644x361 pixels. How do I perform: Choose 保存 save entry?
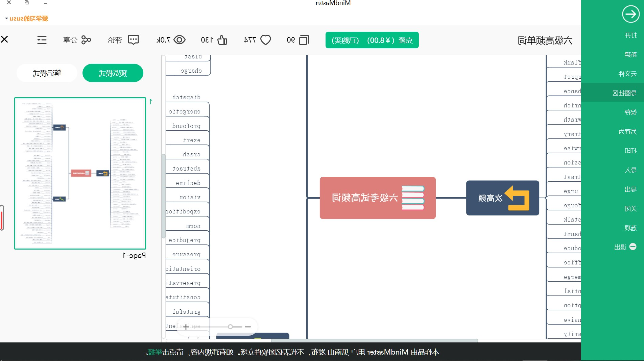coord(630,112)
